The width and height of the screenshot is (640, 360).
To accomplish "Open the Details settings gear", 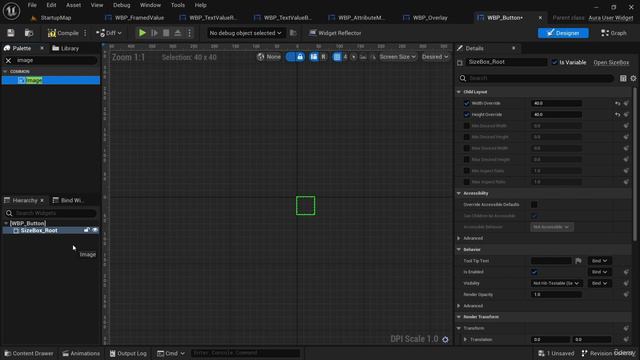I will coord(633,78).
